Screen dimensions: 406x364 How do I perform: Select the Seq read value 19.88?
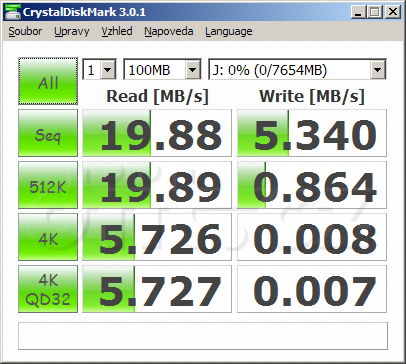point(157,133)
